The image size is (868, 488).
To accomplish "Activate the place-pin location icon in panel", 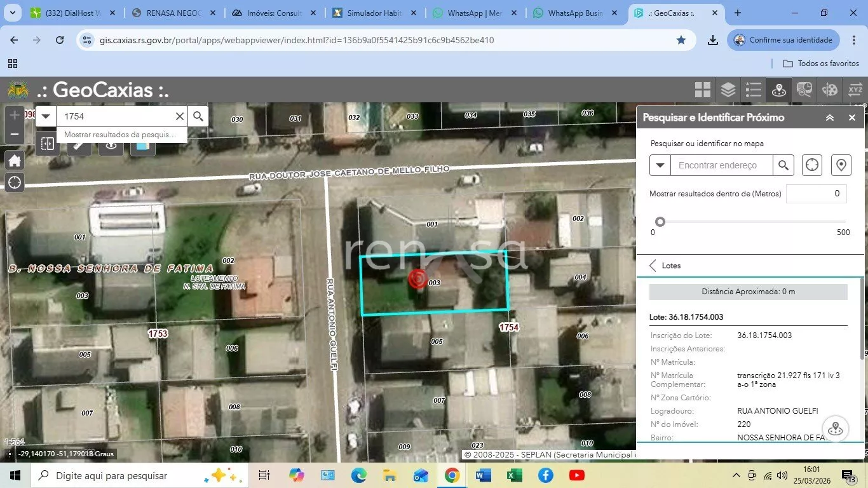I will coord(841,165).
